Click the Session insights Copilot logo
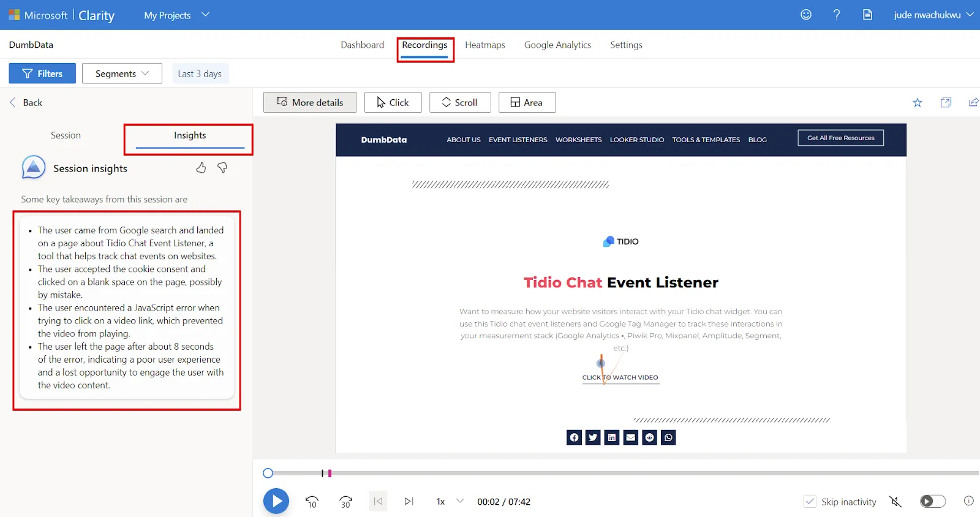The width and height of the screenshot is (980, 517). tap(34, 167)
